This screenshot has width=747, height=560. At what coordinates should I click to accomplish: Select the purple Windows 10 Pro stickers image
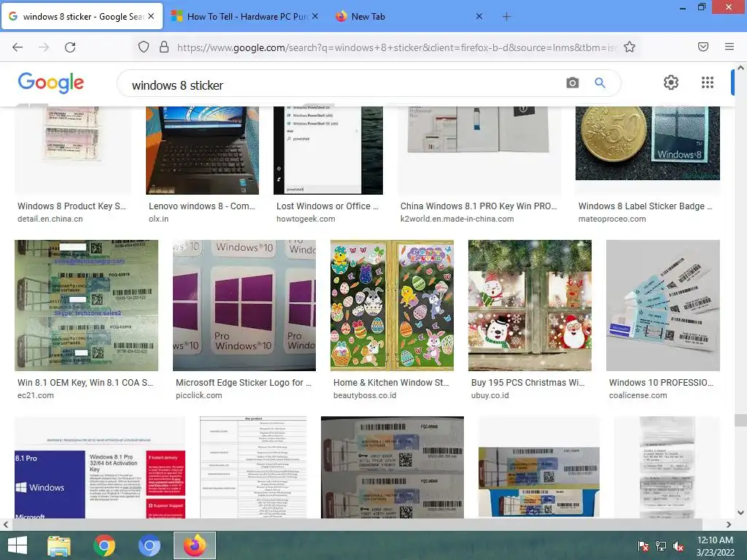point(244,306)
